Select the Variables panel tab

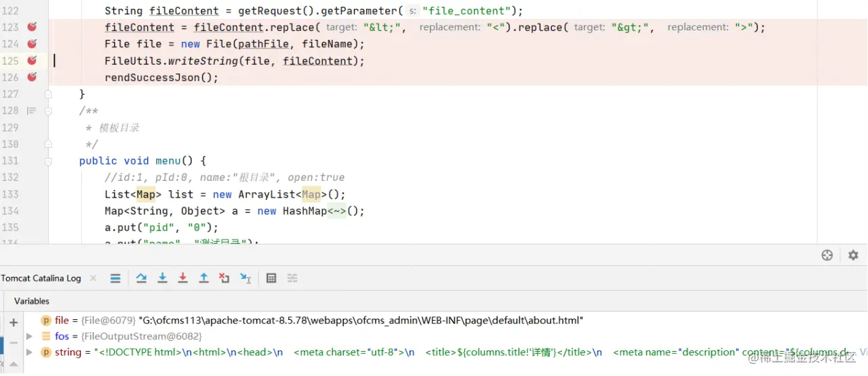[32, 301]
